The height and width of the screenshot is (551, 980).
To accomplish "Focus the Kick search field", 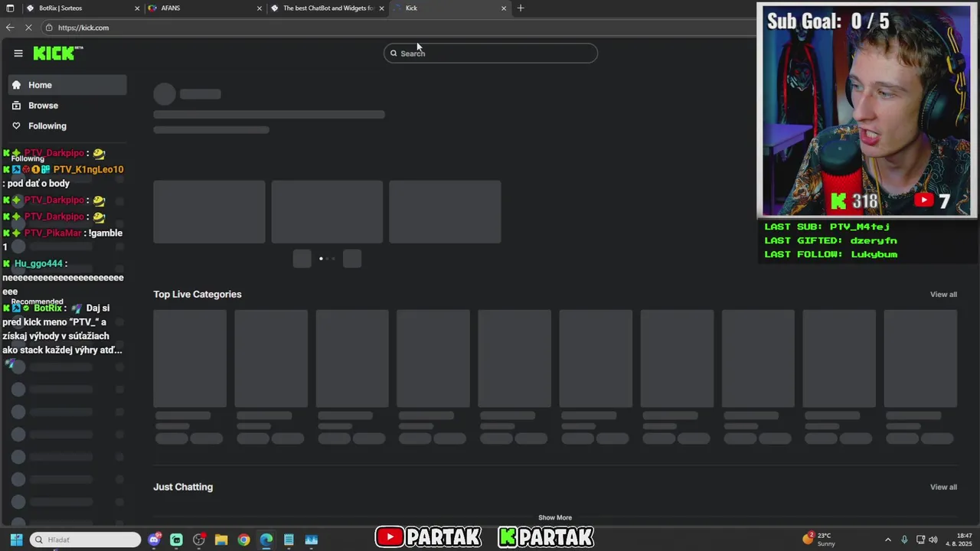I will (x=491, y=53).
